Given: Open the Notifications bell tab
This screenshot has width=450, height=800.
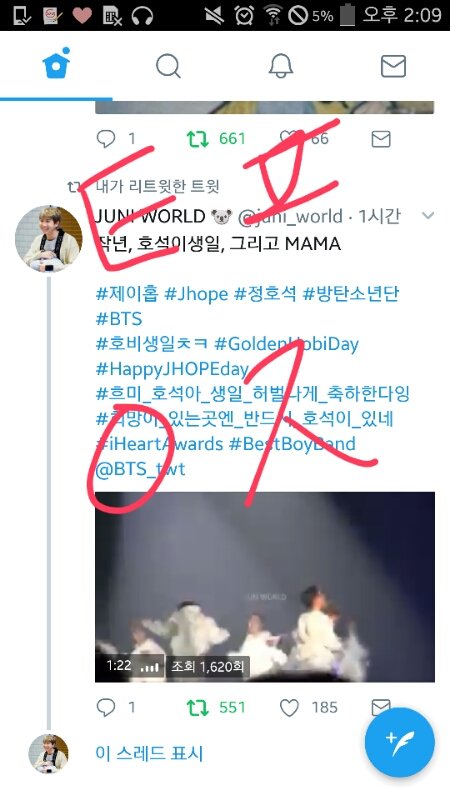Looking at the screenshot, I should pyautogui.click(x=281, y=66).
